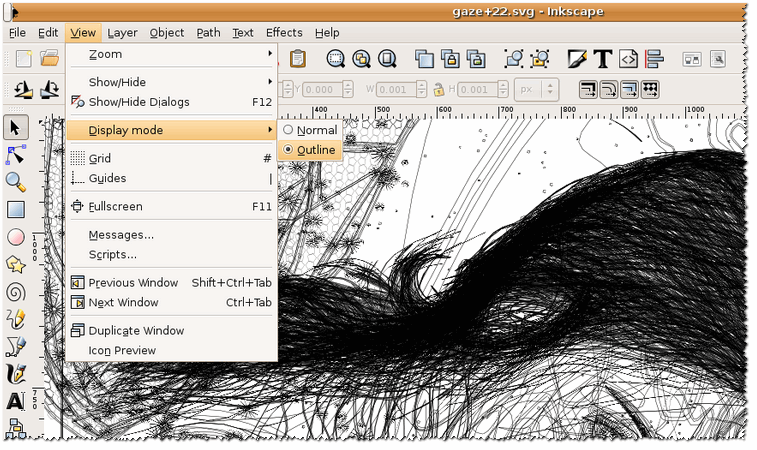The image size is (757, 450).
Task: Select the Rectangle tool
Action: click(16, 210)
